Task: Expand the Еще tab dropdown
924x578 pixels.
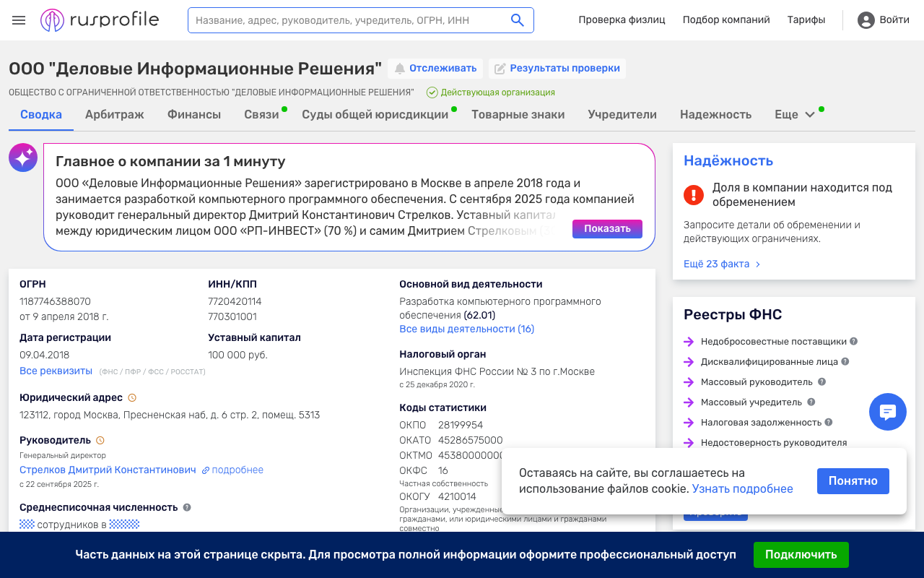Action: (x=795, y=114)
